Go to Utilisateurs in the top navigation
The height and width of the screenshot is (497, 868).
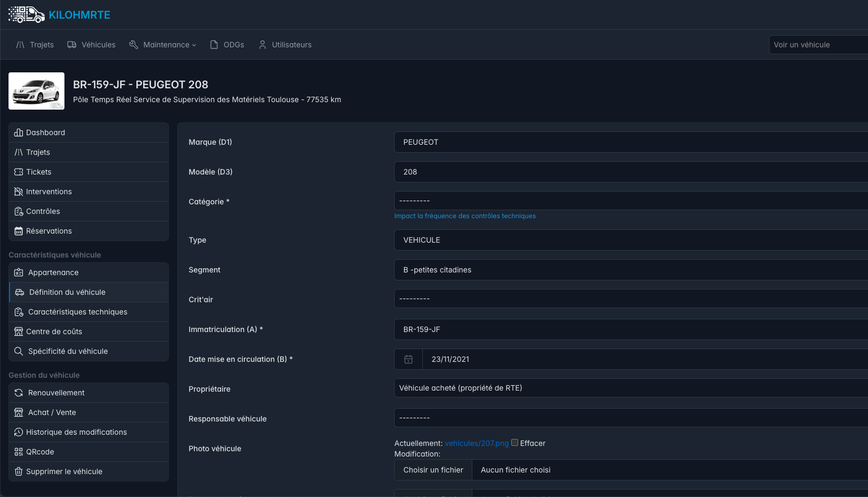click(285, 45)
